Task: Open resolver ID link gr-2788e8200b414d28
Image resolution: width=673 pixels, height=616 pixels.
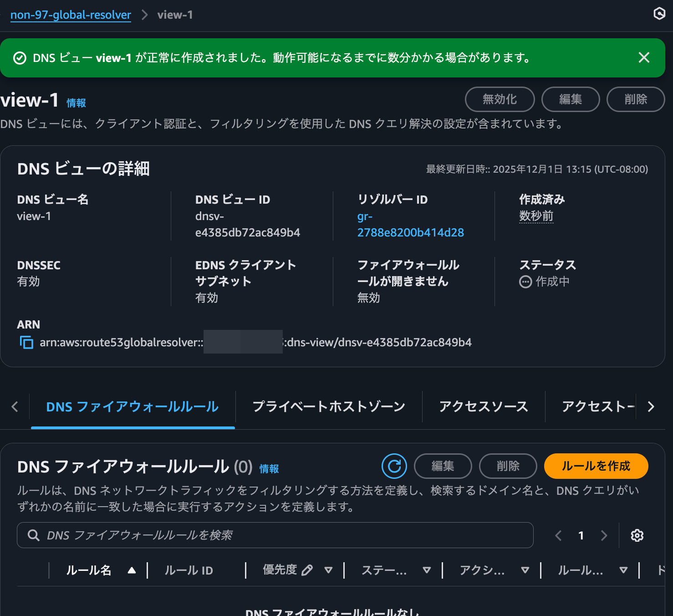Action: (x=410, y=224)
